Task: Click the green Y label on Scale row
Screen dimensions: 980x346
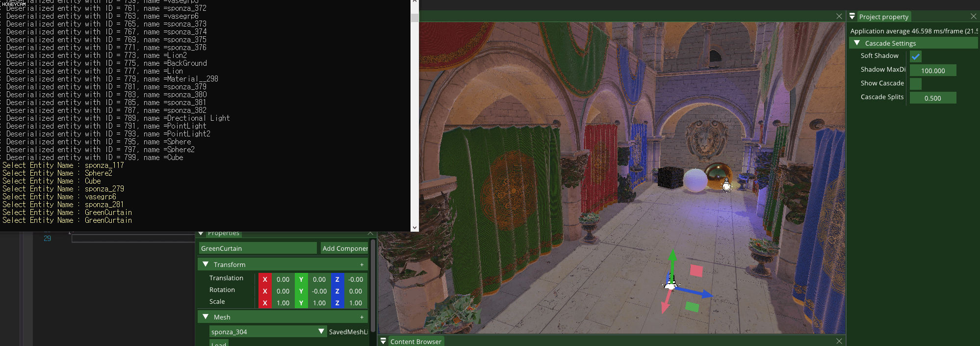Action: click(x=301, y=303)
